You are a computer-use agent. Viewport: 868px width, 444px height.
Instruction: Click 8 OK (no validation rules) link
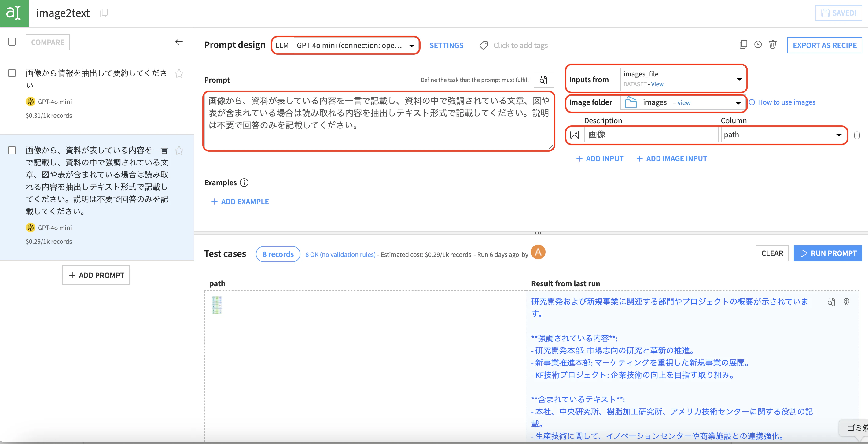(340, 254)
